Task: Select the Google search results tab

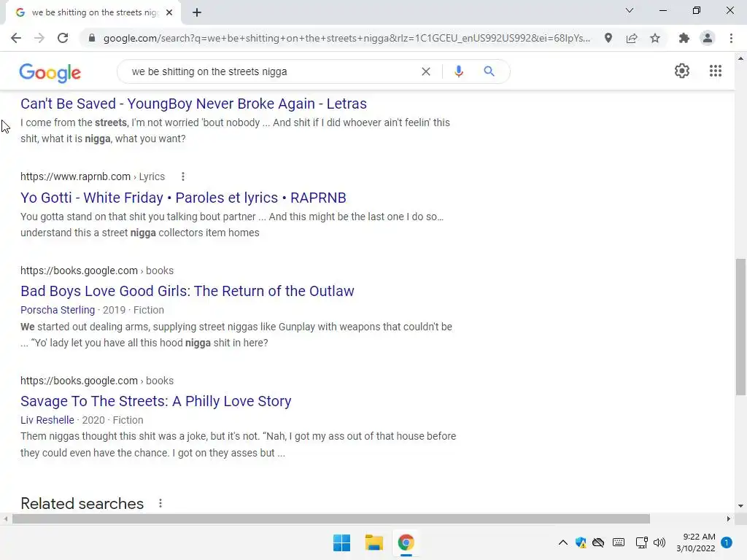Action: (93, 12)
